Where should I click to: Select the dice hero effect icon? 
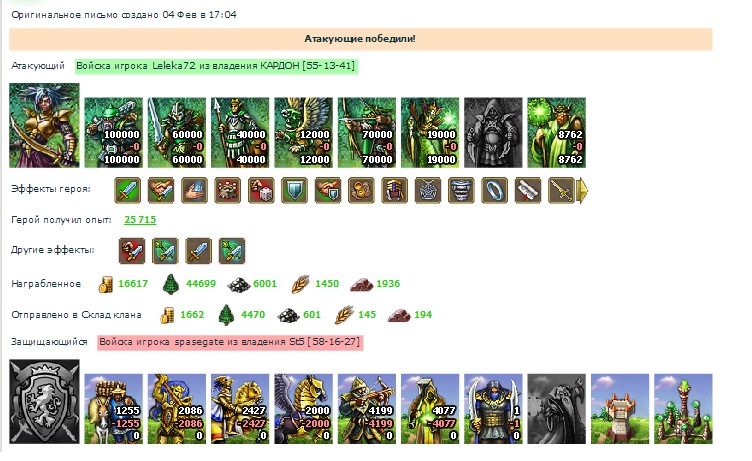(x=261, y=190)
